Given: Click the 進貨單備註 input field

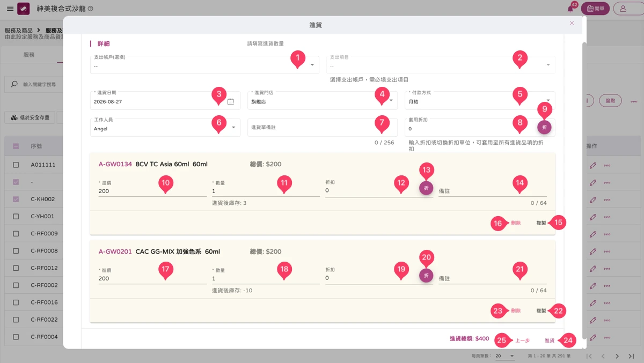Looking at the screenshot, I should pos(323,128).
